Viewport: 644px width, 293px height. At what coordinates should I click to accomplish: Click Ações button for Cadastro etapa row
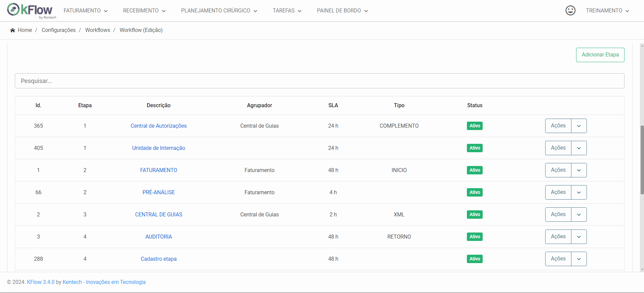558,259
